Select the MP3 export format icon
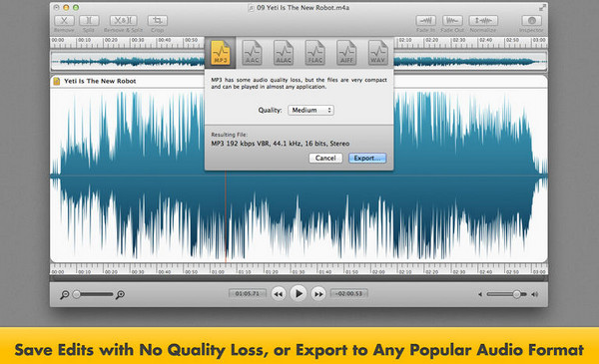Screen dimensions: 599x364 tap(221, 53)
